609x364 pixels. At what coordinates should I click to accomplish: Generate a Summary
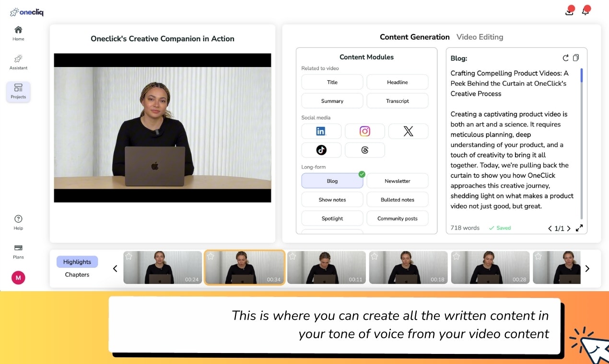click(332, 101)
